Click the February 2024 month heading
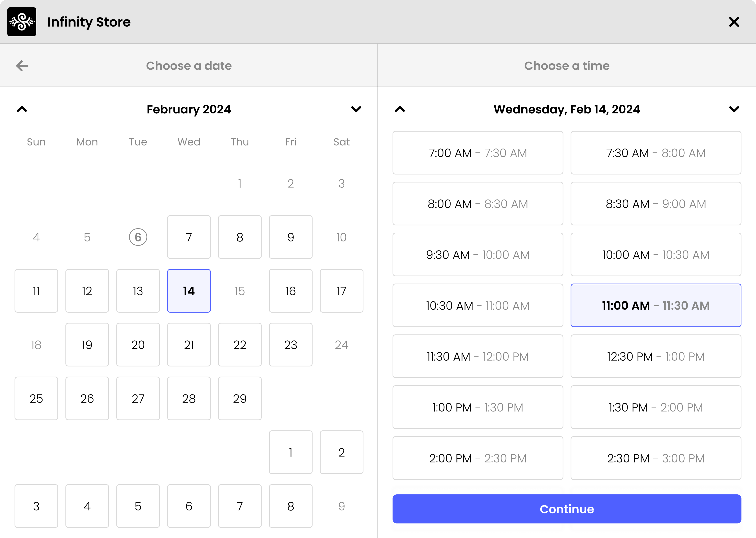 pyautogui.click(x=189, y=109)
